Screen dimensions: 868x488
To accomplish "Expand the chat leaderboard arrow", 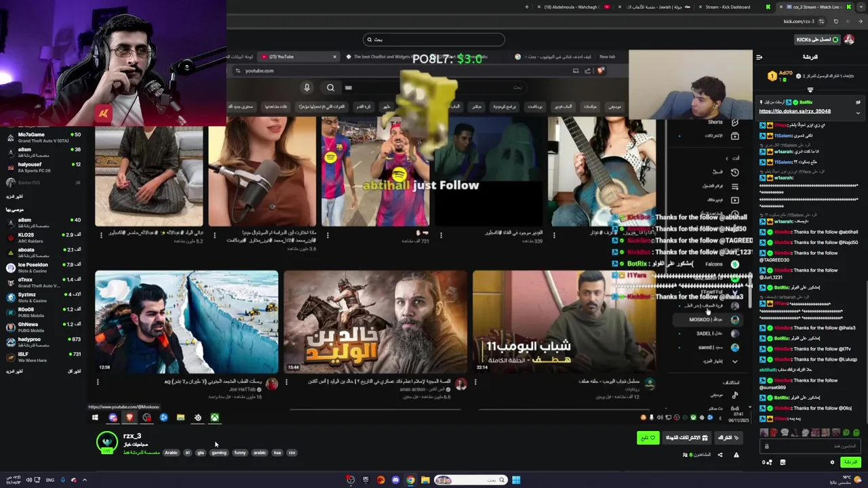I will tap(810, 89).
